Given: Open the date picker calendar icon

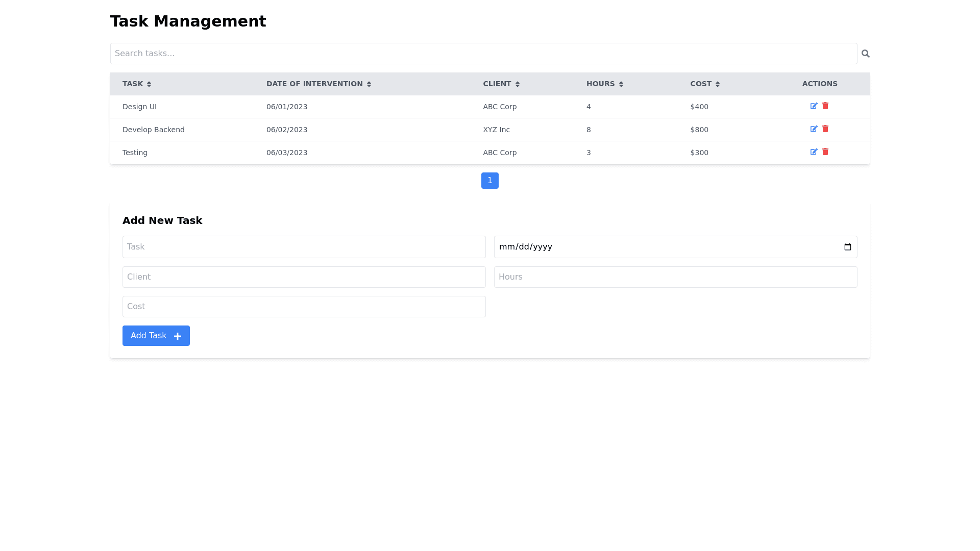Looking at the screenshot, I should pyautogui.click(x=847, y=247).
